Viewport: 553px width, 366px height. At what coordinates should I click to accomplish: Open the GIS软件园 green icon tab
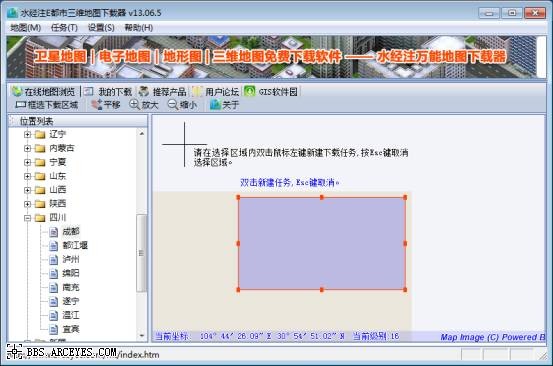click(271, 92)
